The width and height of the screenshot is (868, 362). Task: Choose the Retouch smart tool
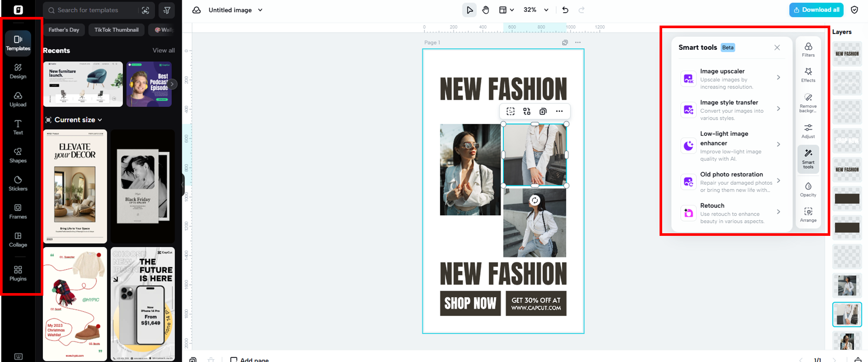(731, 213)
